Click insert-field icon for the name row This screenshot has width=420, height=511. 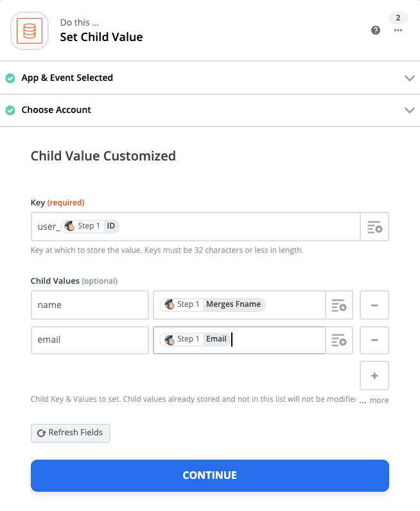[x=338, y=306]
